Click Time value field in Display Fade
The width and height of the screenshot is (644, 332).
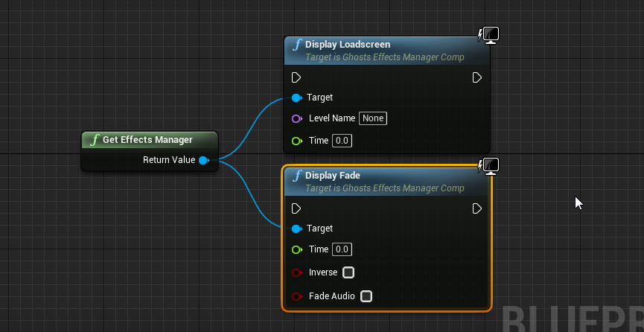342,249
